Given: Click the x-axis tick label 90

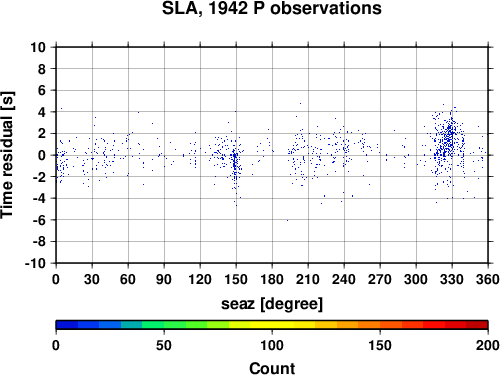Looking at the screenshot, I should click(x=164, y=279).
